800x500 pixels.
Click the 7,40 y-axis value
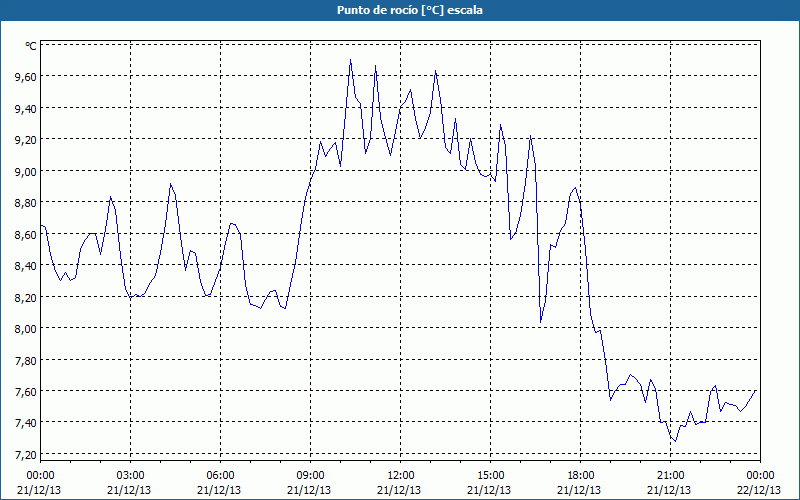(x=26, y=422)
